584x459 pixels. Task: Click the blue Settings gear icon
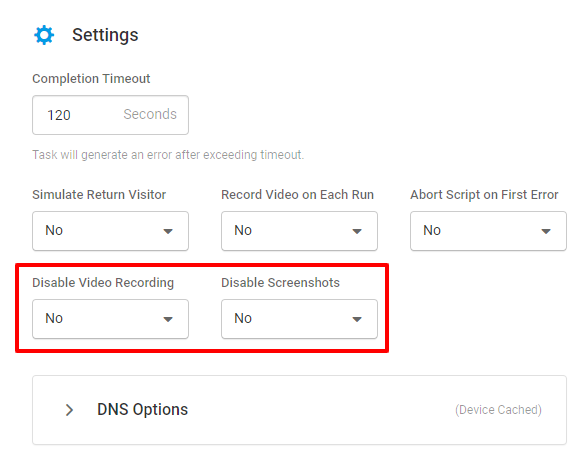(44, 35)
